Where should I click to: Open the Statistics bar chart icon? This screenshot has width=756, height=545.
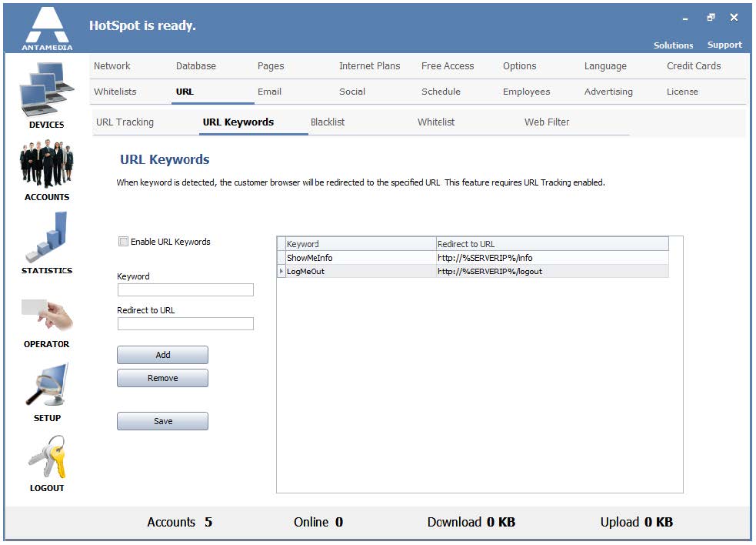[47, 236]
